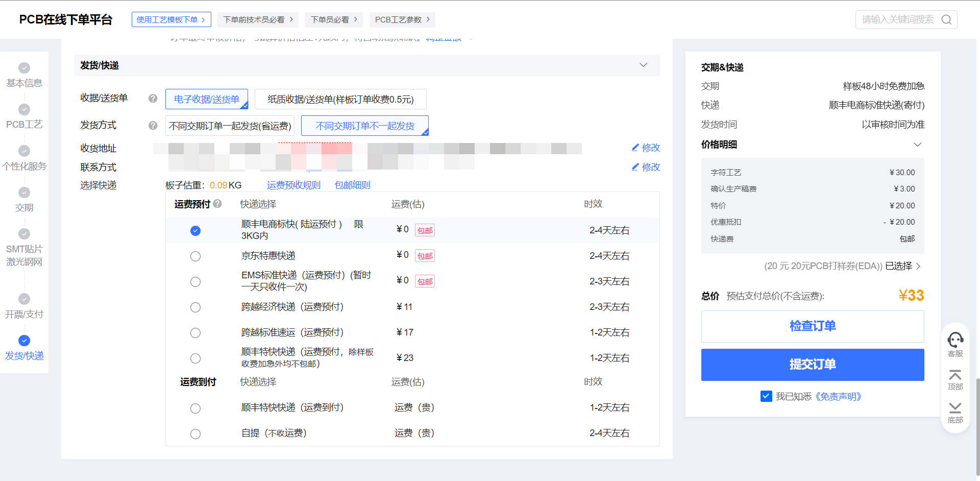980x481 pixels.
Task: Go to PCB工艺 step in sidebar
Action: (24, 124)
